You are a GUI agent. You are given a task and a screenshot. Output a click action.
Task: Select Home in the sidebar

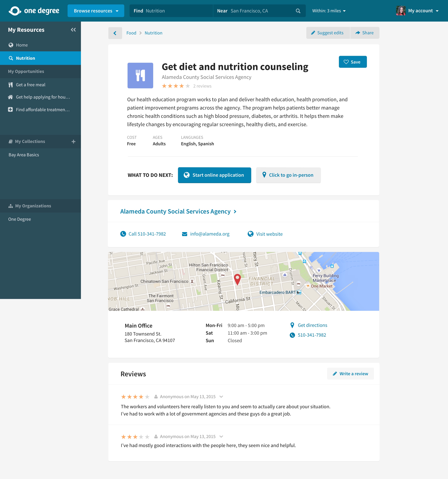[x=22, y=45]
